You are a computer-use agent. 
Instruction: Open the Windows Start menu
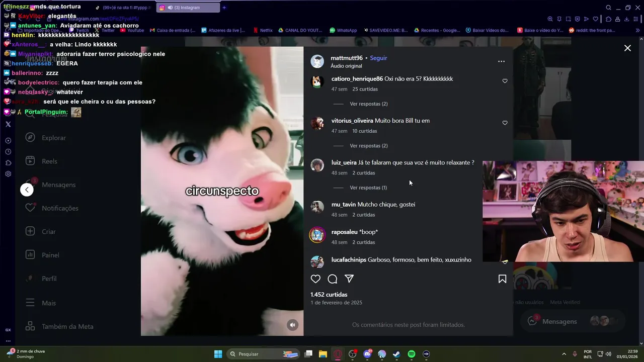[x=218, y=354]
